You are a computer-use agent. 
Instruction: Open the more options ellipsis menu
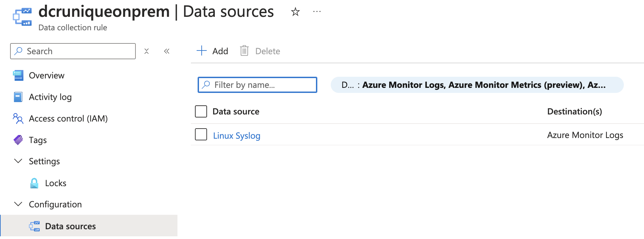pyautogui.click(x=317, y=11)
